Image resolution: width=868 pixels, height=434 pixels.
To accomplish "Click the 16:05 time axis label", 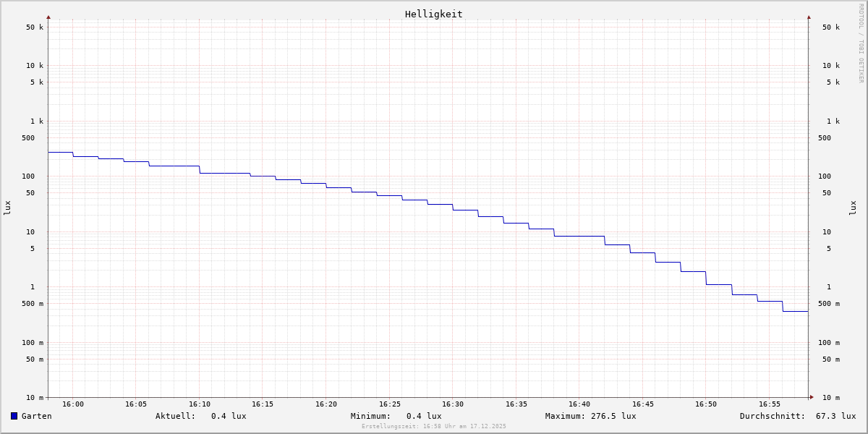I will (136, 404).
